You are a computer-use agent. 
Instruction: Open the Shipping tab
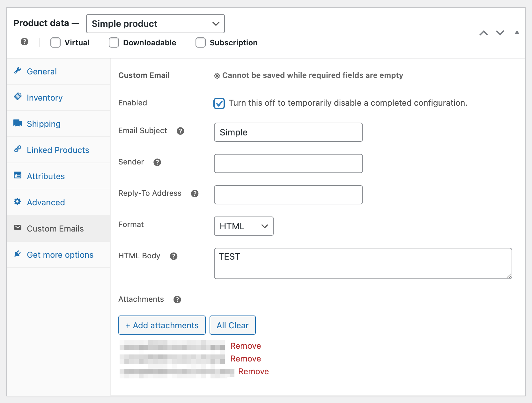coord(43,124)
